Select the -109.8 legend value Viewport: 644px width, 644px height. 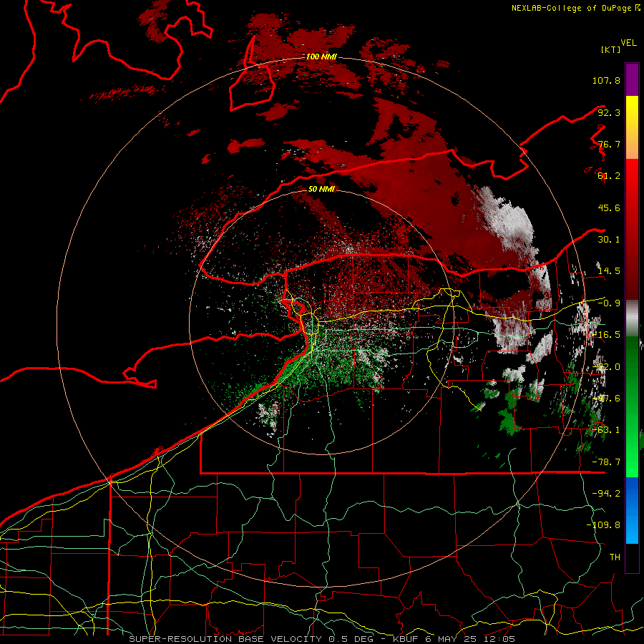click(603, 525)
